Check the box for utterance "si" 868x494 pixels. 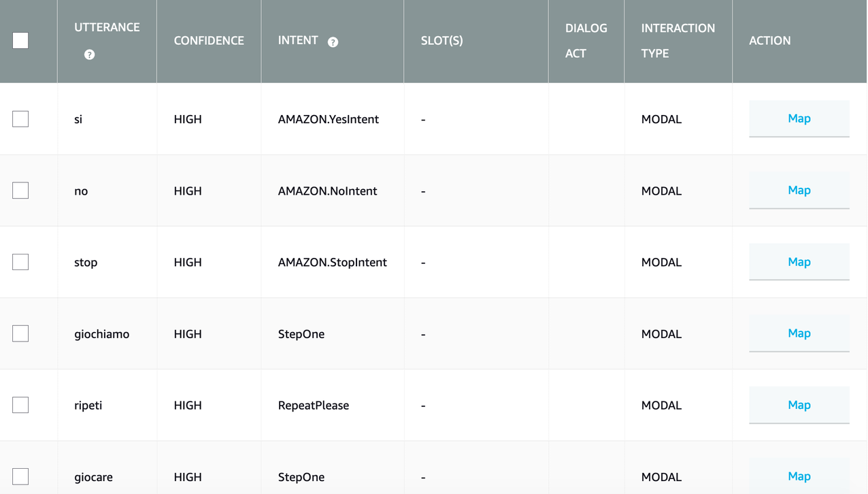tap(20, 119)
